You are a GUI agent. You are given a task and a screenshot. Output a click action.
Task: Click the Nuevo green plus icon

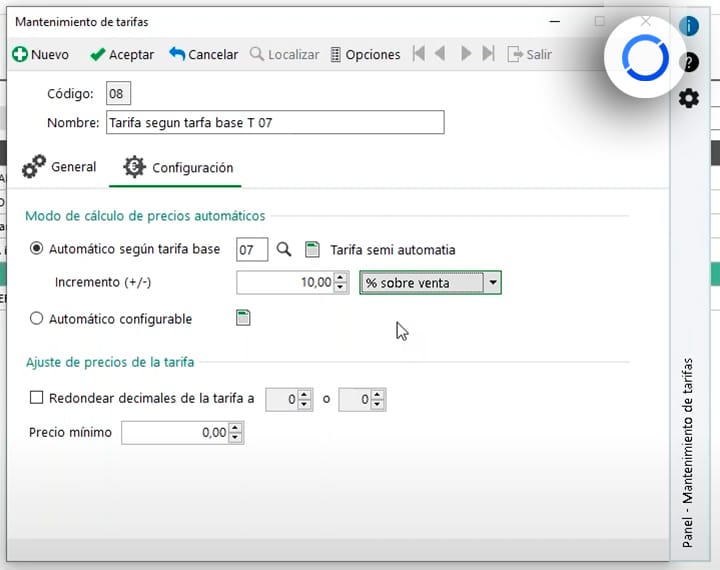(x=20, y=54)
